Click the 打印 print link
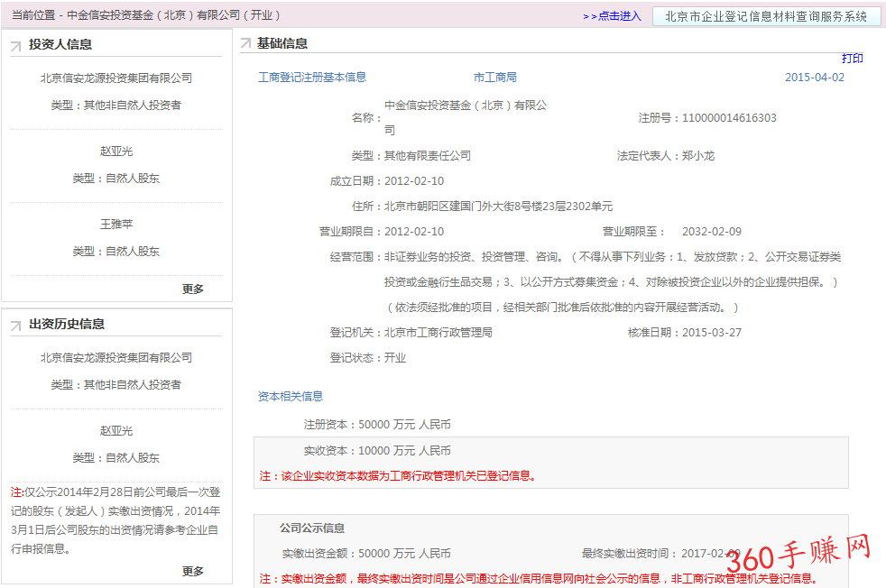The width and height of the screenshot is (886, 588). point(852,59)
